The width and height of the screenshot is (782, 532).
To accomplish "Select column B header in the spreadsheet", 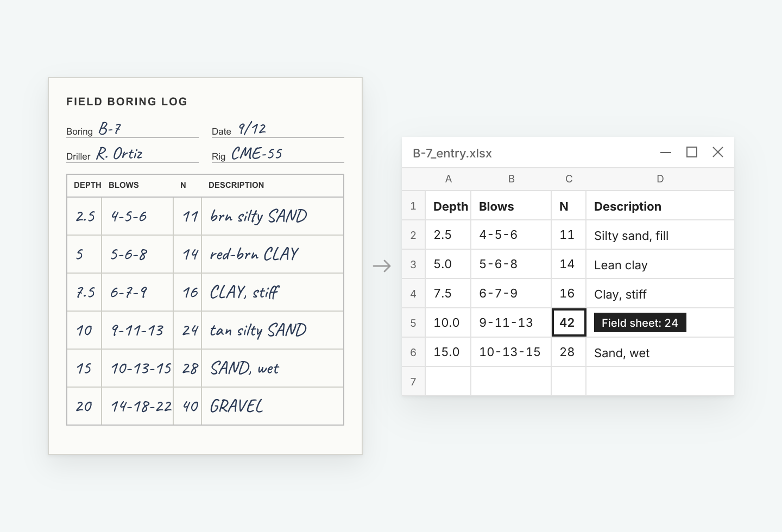I will [x=511, y=179].
